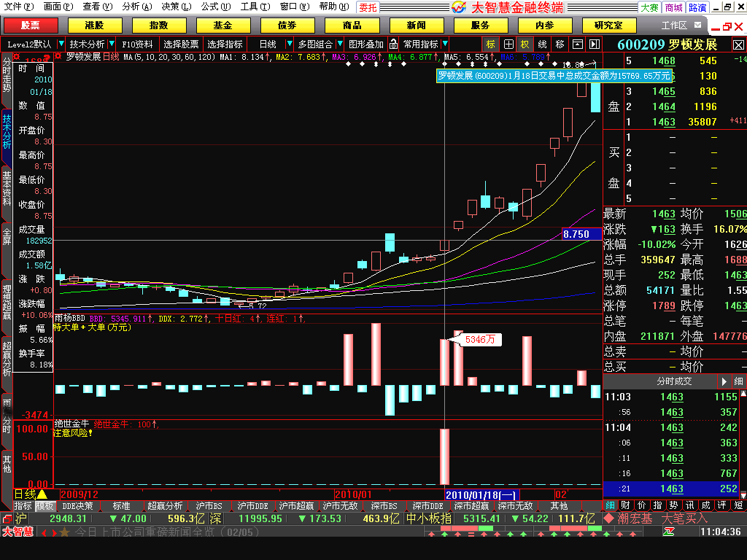747x560 pixels.
Task: Click the play arrow beside 分时成交
Action: click(x=724, y=381)
